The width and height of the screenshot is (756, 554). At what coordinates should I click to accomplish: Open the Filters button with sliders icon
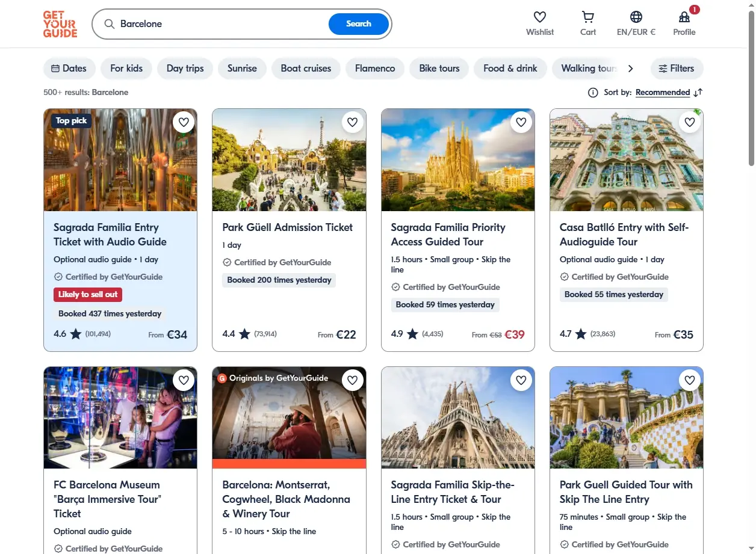tap(677, 69)
